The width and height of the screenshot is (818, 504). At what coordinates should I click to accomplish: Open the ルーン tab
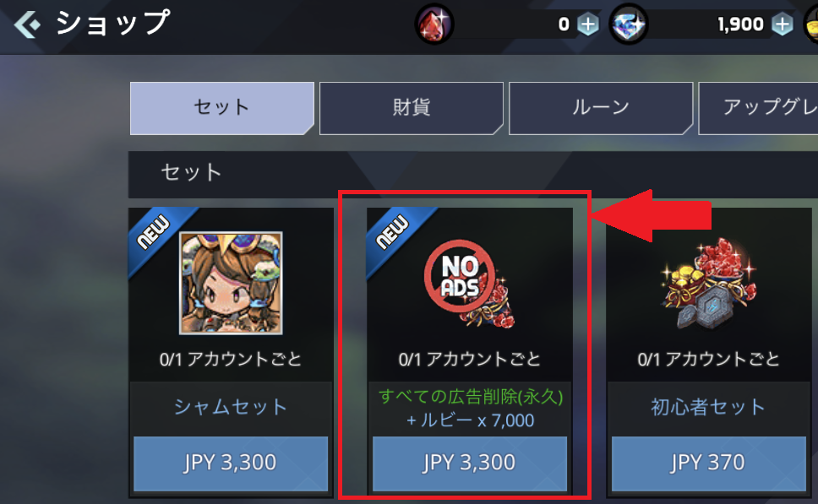pos(601,108)
